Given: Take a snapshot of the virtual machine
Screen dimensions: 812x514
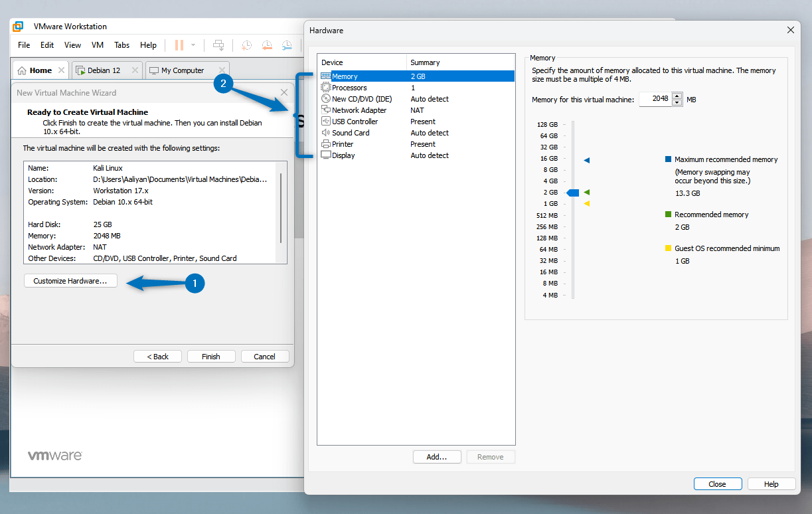Looking at the screenshot, I should coord(246,44).
